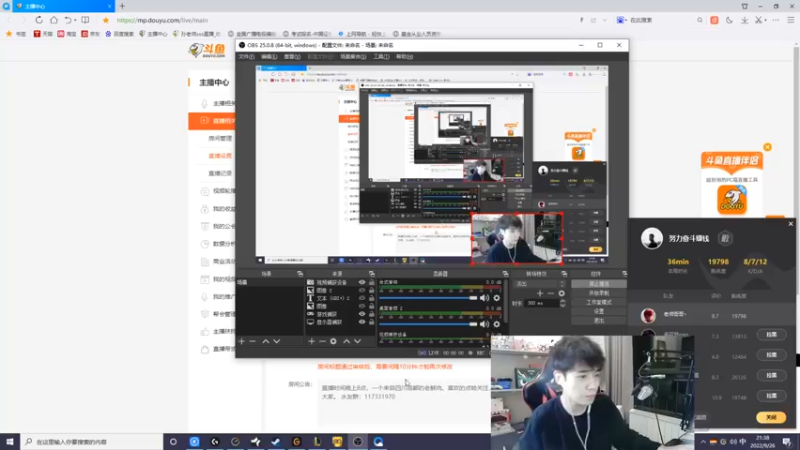
Task: Adjust the second mixer channel volume slider
Action: 428,324
